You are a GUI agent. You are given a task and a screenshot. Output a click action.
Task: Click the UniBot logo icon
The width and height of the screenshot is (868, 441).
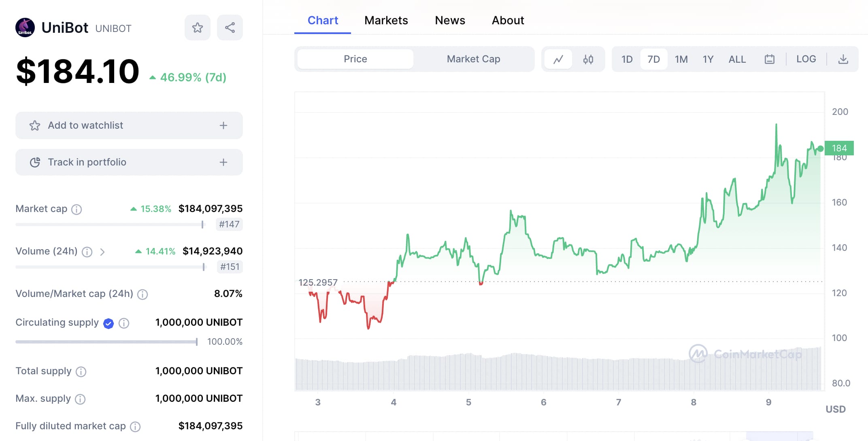tap(25, 28)
